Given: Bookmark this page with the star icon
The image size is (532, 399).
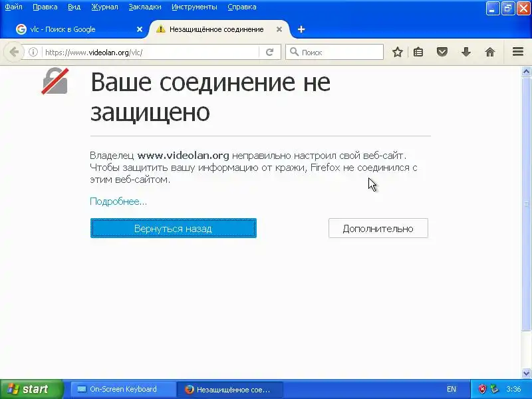Looking at the screenshot, I should [397, 53].
